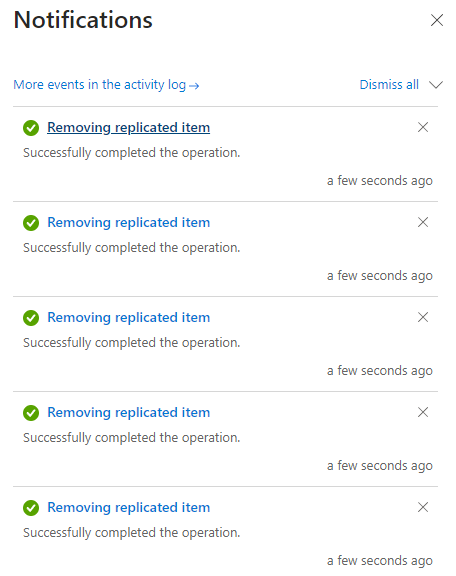Dismiss the second Removing replicated item notification
The image size is (456, 576).
click(x=423, y=222)
